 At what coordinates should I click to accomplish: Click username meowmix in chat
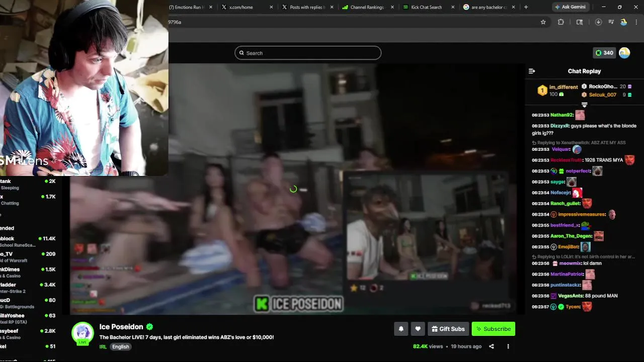click(571, 263)
